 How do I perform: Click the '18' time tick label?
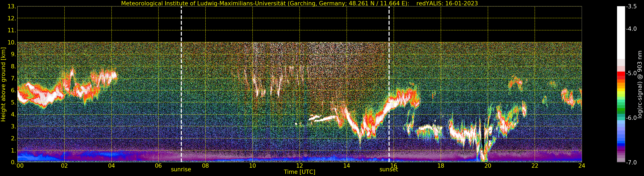tap(441, 166)
